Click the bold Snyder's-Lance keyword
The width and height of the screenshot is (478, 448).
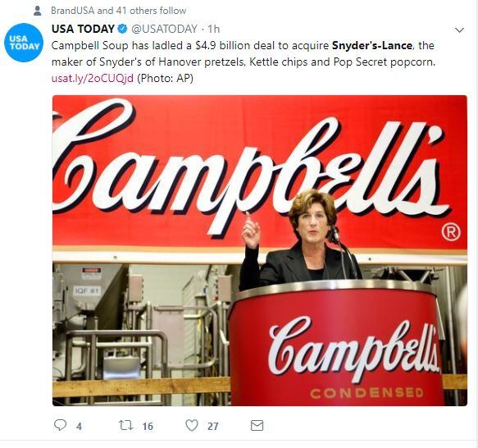(x=372, y=45)
